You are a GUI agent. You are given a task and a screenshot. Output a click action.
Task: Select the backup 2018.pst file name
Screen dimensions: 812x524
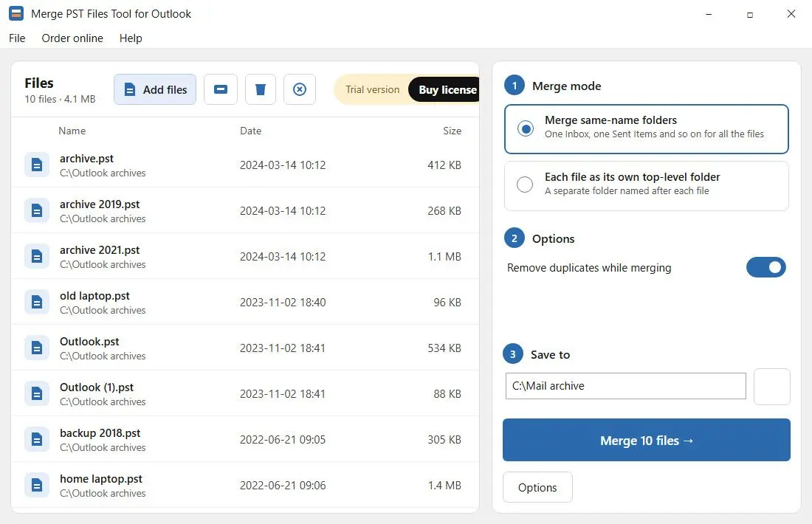point(100,433)
